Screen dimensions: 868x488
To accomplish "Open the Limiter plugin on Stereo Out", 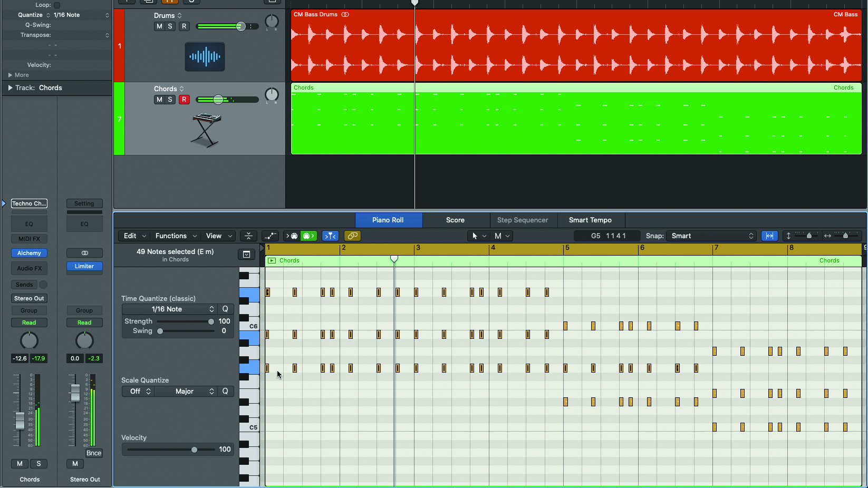I will [84, 267].
